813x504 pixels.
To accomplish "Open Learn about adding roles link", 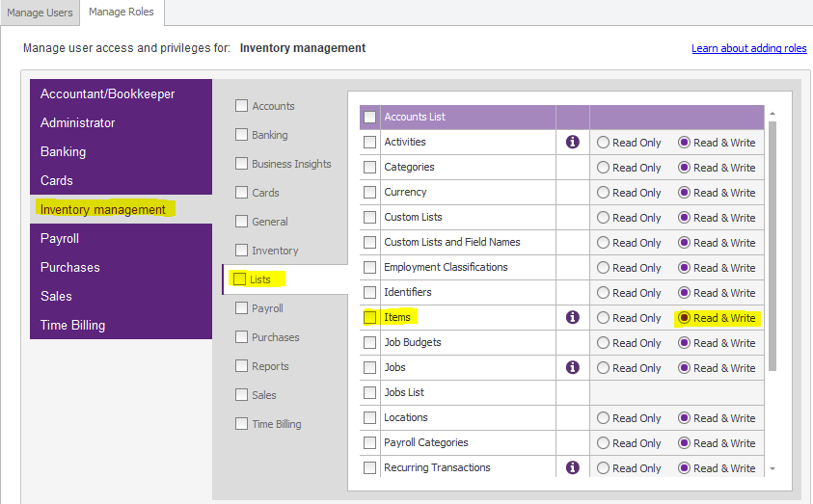I will (x=748, y=48).
